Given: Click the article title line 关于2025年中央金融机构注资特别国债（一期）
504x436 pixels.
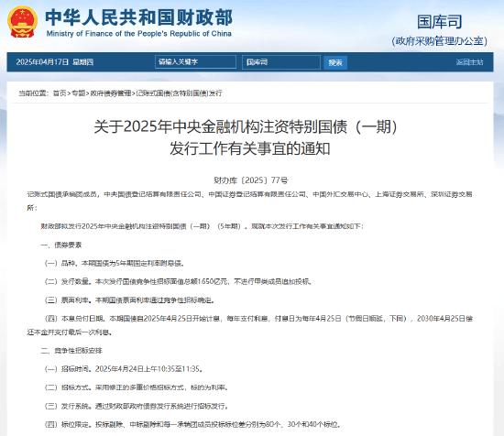Looking at the screenshot, I should click(246, 126).
